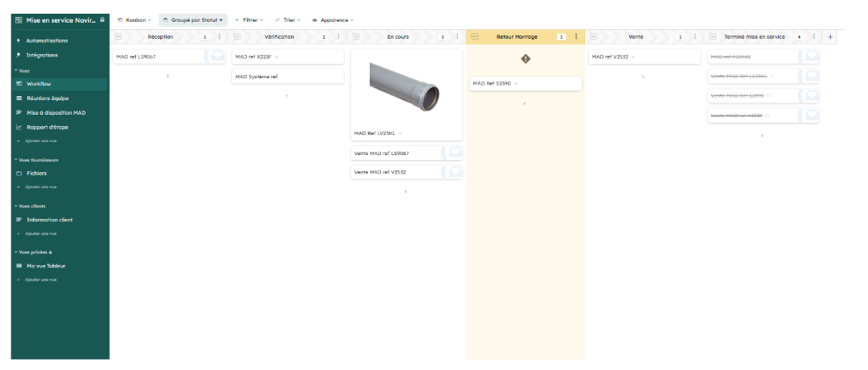The width and height of the screenshot is (868, 370).
Task: Click the add column plus icon
Action: pyautogui.click(x=830, y=36)
